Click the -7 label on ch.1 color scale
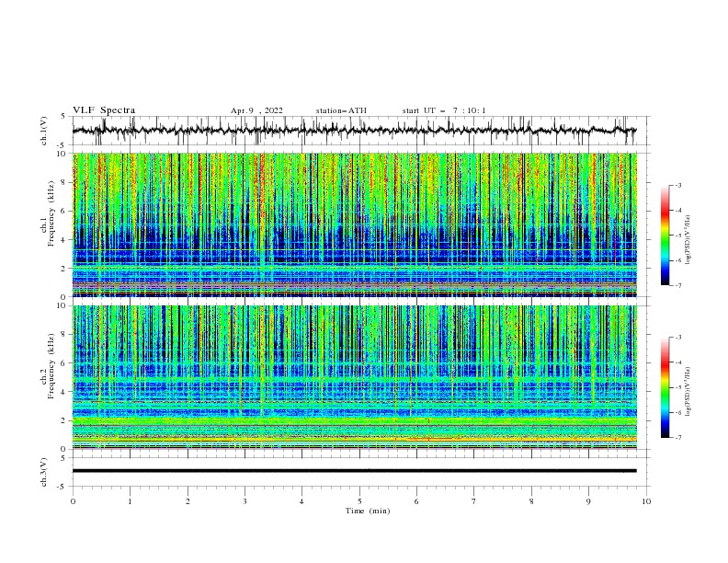The image size is (728, 563). (x=677, y=285)
